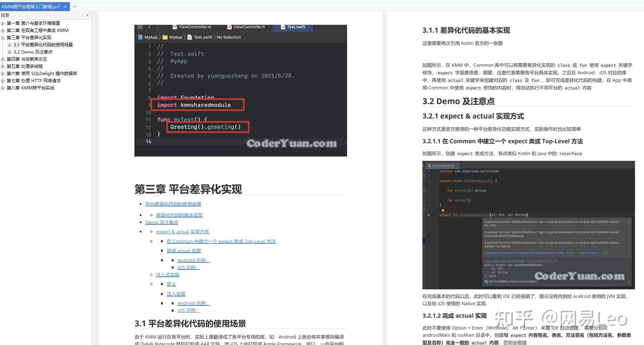Open the 差异化代码的基本实现 link
This screenshot has width=644, height=345.
coord(179,215)
